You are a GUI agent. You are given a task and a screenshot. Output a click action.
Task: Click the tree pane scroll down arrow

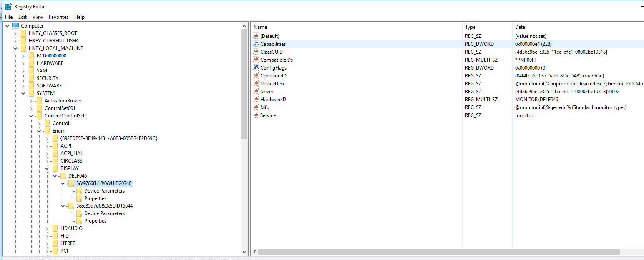click(244, 252)
